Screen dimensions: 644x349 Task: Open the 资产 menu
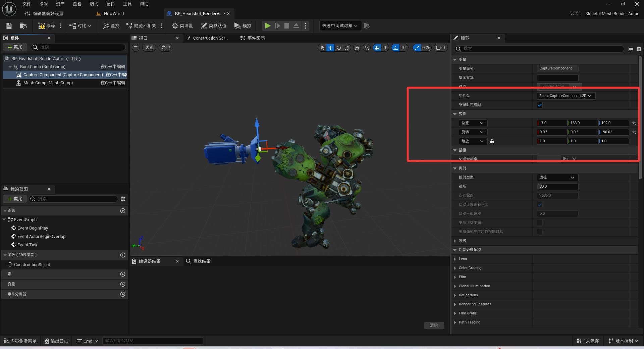tap(60, 4)
